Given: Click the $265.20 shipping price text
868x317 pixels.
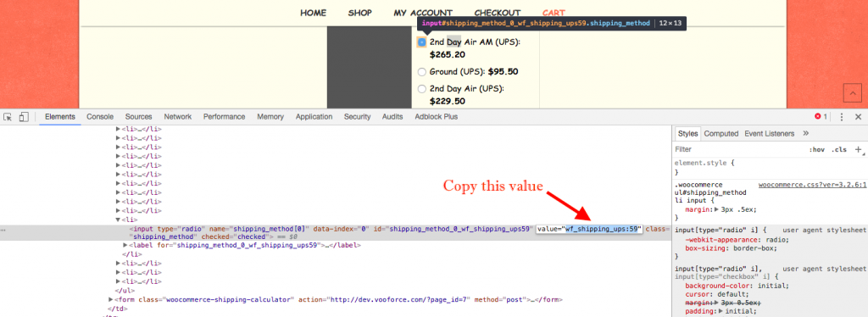Looking at the screenshot, I should (x=448, y=55).
